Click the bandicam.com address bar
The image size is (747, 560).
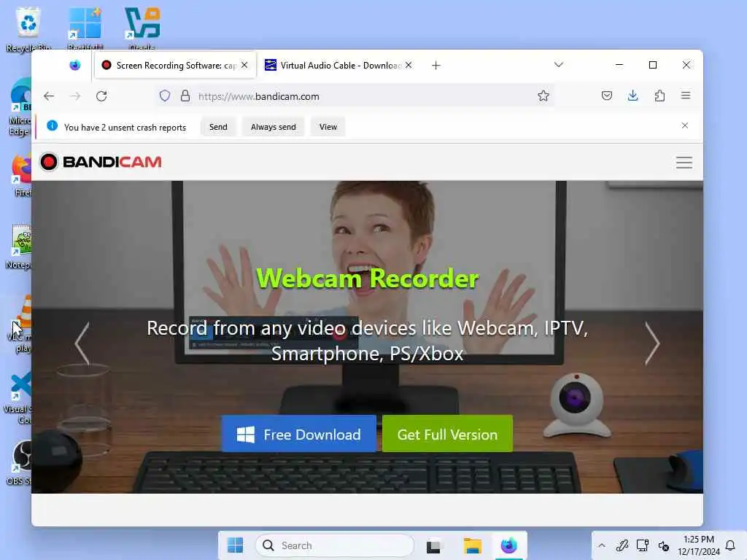(354, 96)
